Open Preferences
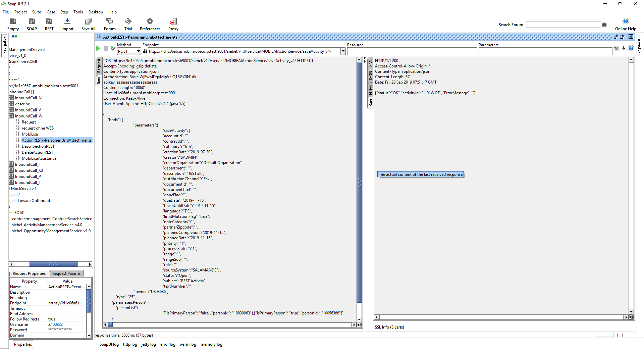The width and height of the screenshot is (644, 349). coord(150,24)
